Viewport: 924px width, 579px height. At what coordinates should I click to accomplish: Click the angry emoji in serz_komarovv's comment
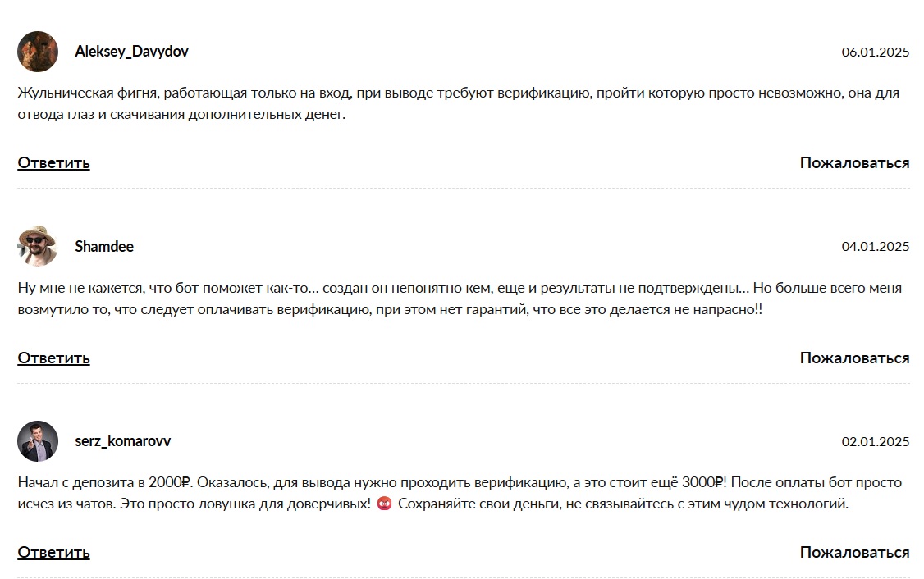pyautogui.click(x=384, y=504)
